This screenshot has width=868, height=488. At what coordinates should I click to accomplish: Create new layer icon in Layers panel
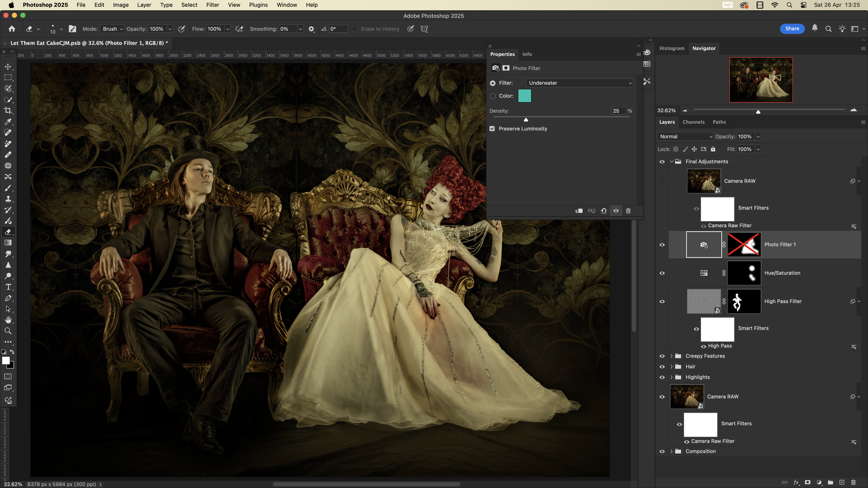click(x=842, y=482)
